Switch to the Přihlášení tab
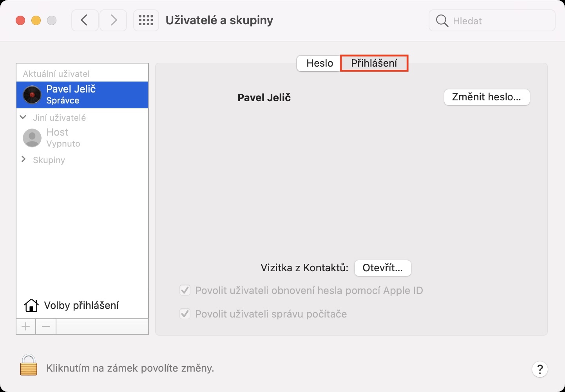Viewport: 565px width, 392px height. tap(374, 63)
